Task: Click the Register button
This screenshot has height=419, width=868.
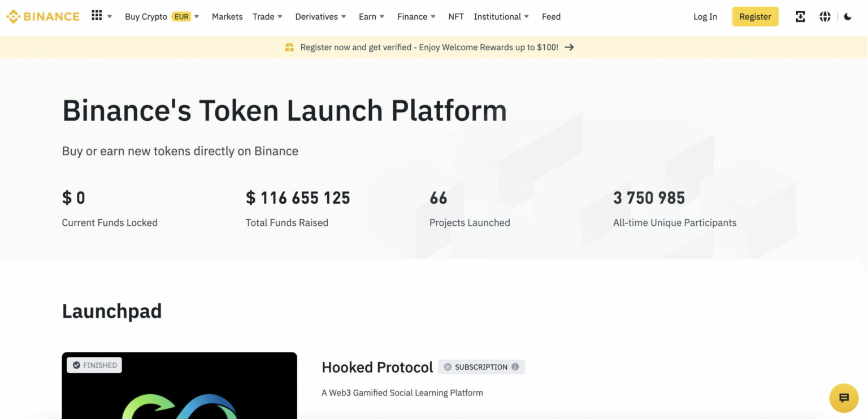Action: point(755,16)
